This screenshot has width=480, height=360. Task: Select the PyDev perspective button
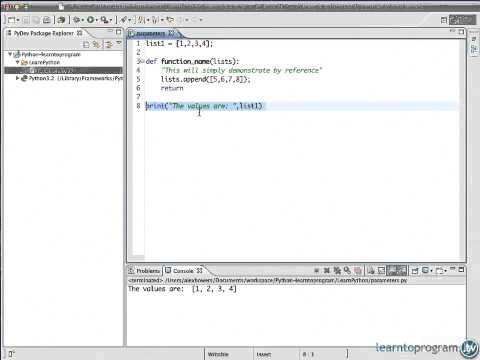[462, 20]
